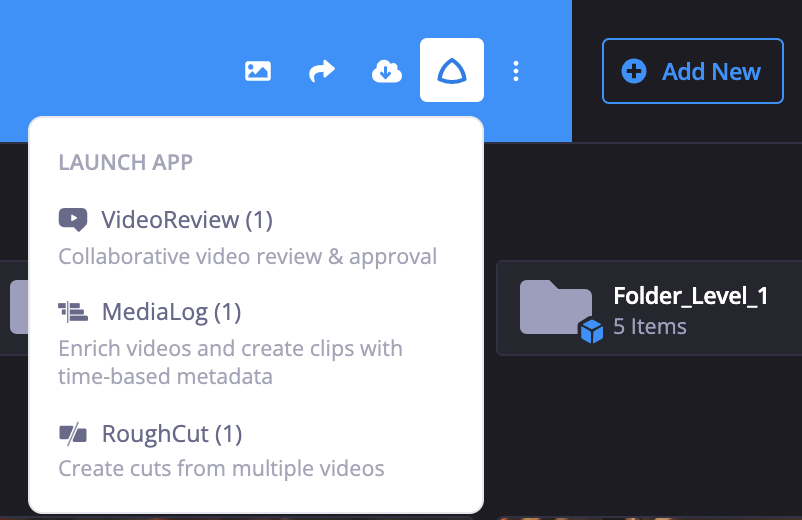Open the three-dot more options menu

516,71
